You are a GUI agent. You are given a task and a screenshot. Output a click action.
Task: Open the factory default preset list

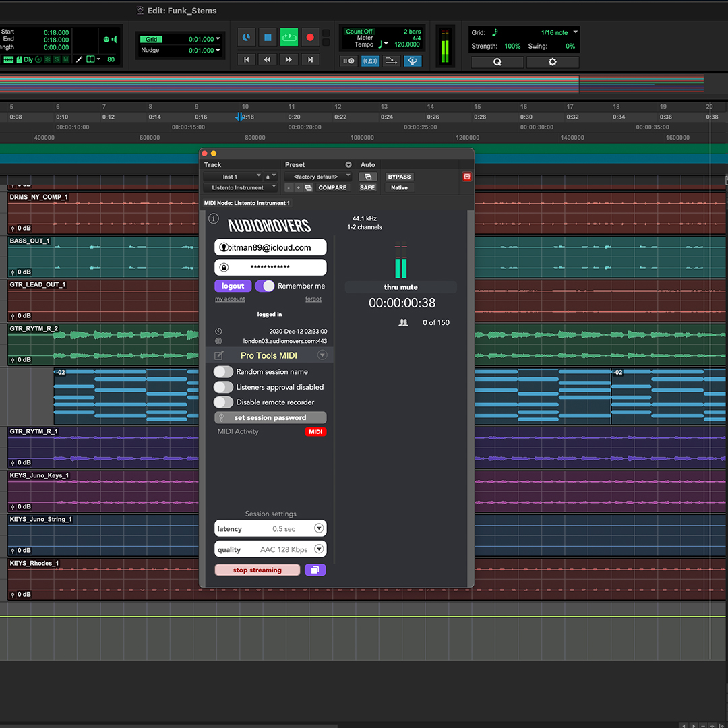(x=317, y=177)
